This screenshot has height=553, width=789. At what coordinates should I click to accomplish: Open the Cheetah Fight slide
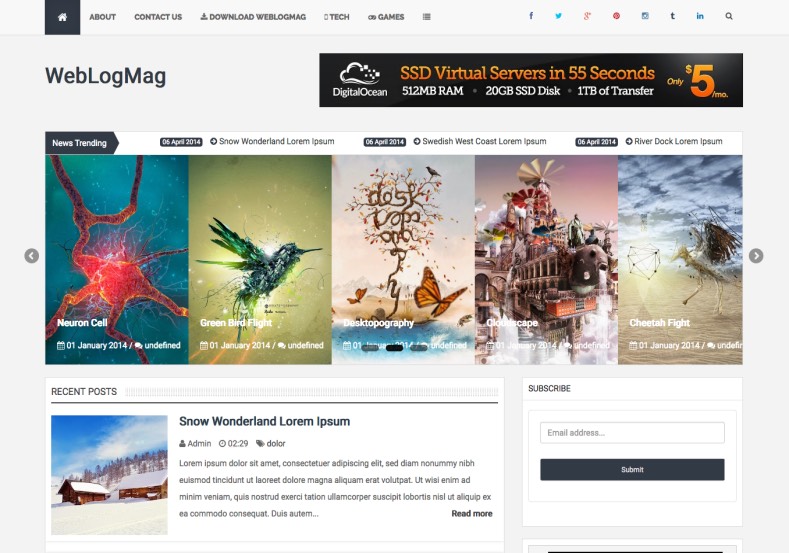(x=680, y=260)
